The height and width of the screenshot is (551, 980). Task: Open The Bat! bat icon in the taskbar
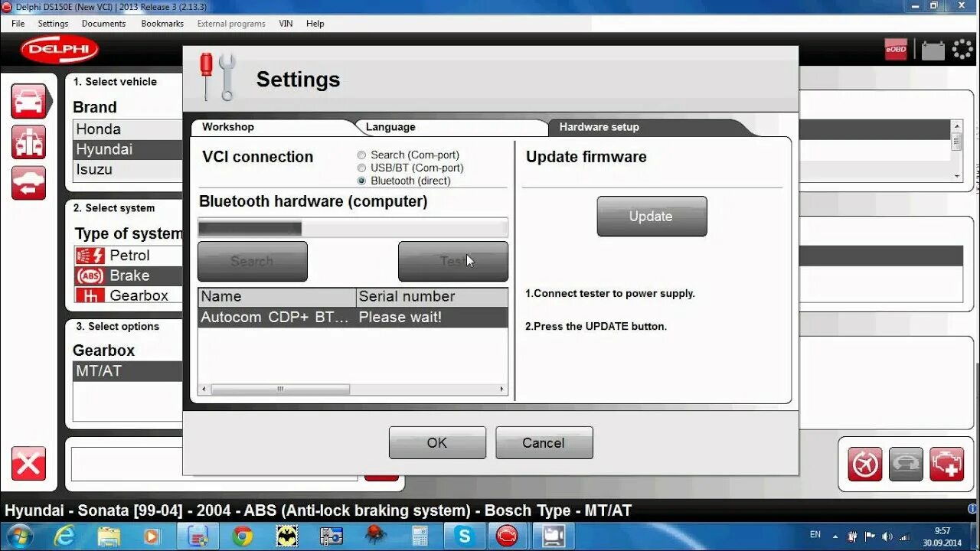pyautogui.click(x=287, y=536)
